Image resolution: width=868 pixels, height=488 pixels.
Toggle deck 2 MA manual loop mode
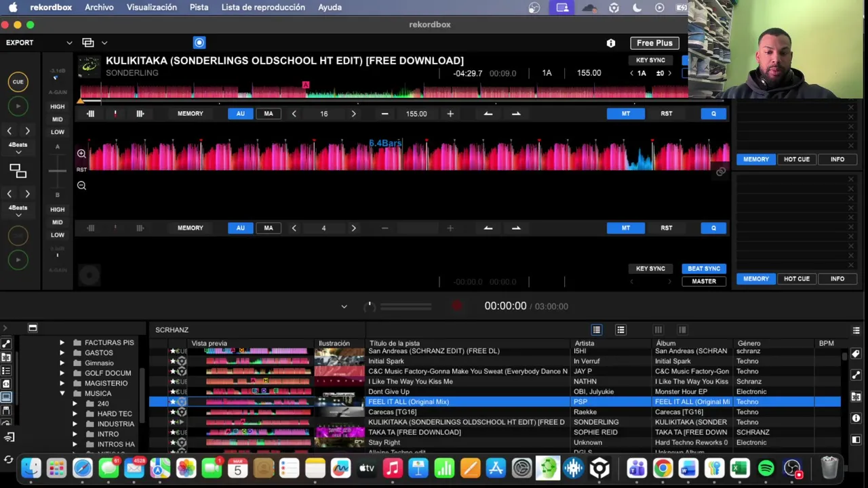coord(269,228)
